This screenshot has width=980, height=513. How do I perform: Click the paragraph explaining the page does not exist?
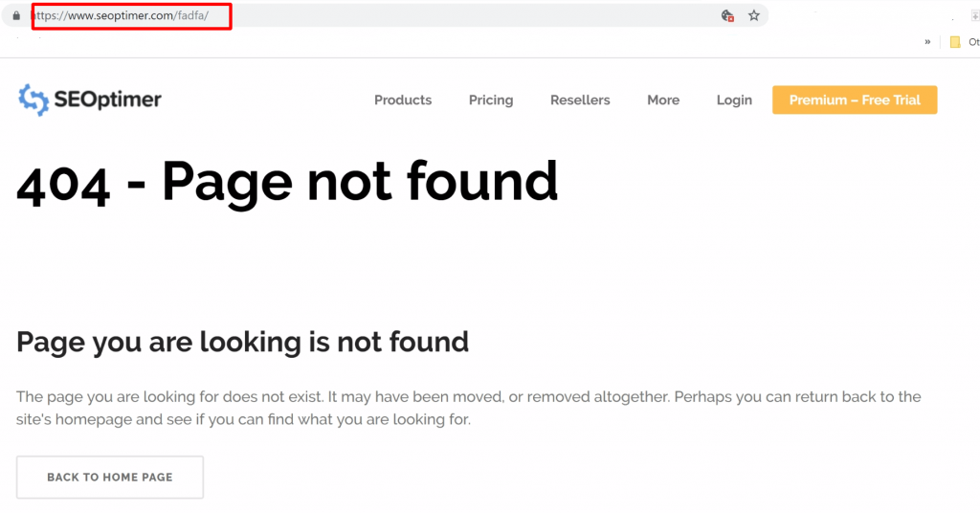point(468,408)
